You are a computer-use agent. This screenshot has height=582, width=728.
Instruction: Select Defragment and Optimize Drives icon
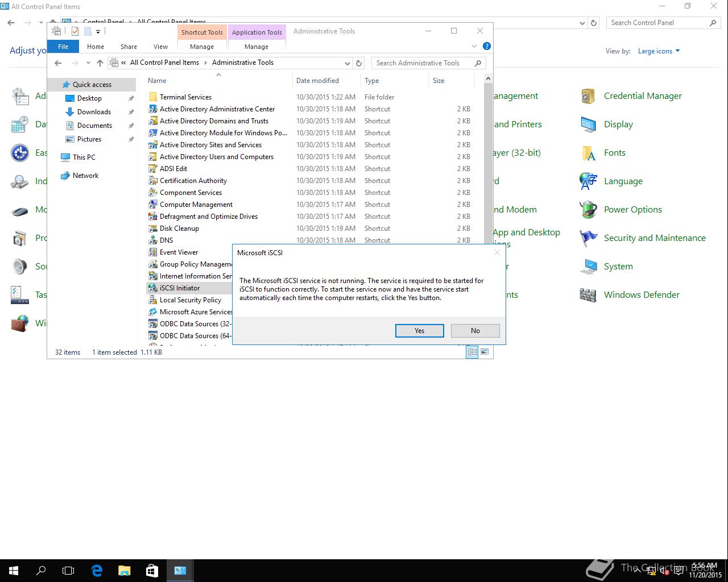point(153,217)
